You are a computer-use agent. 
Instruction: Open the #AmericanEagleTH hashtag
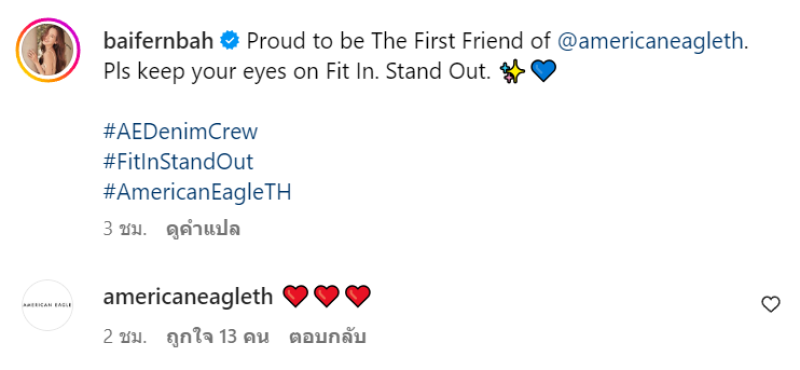coord(197,192)
